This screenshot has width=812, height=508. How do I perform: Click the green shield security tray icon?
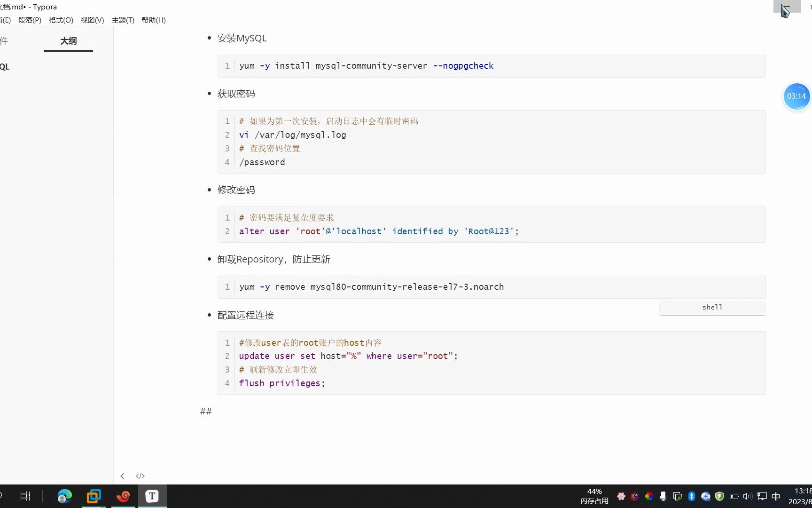tap(719, 496)
